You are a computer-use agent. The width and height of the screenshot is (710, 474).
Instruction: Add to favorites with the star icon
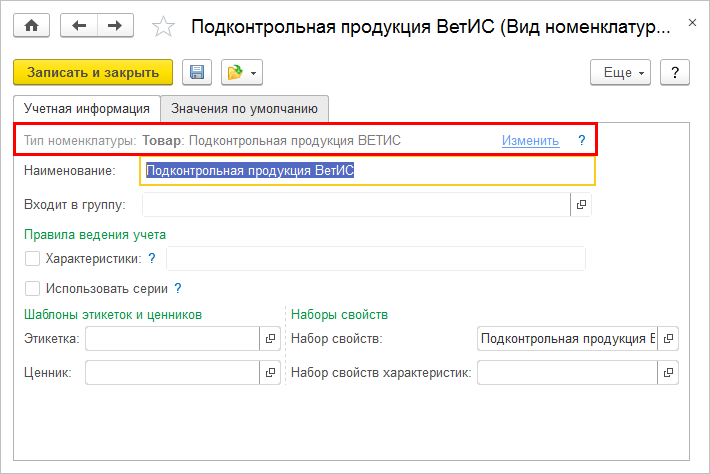[163, 26]
